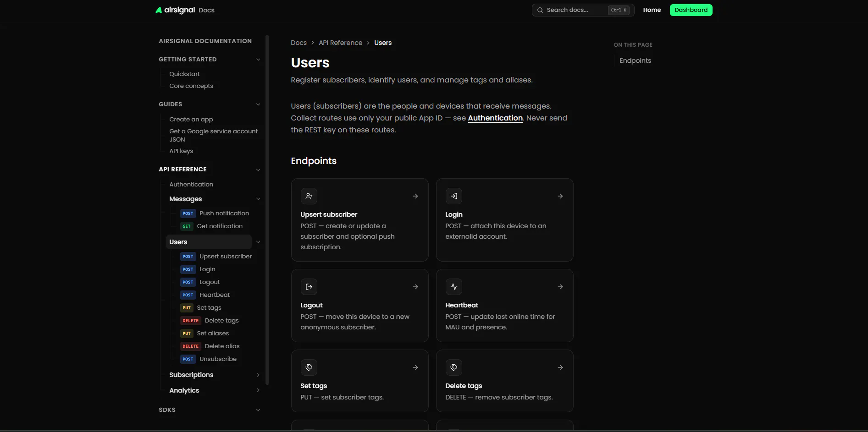Select Get notification in the sidebar
The image size is (868, 432).
pos(220,226)
